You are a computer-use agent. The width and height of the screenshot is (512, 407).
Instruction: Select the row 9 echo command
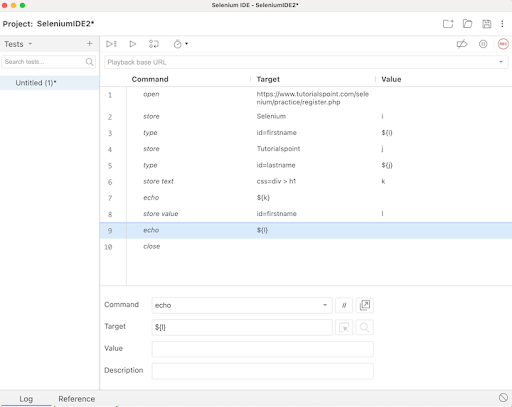coord(306,230)
